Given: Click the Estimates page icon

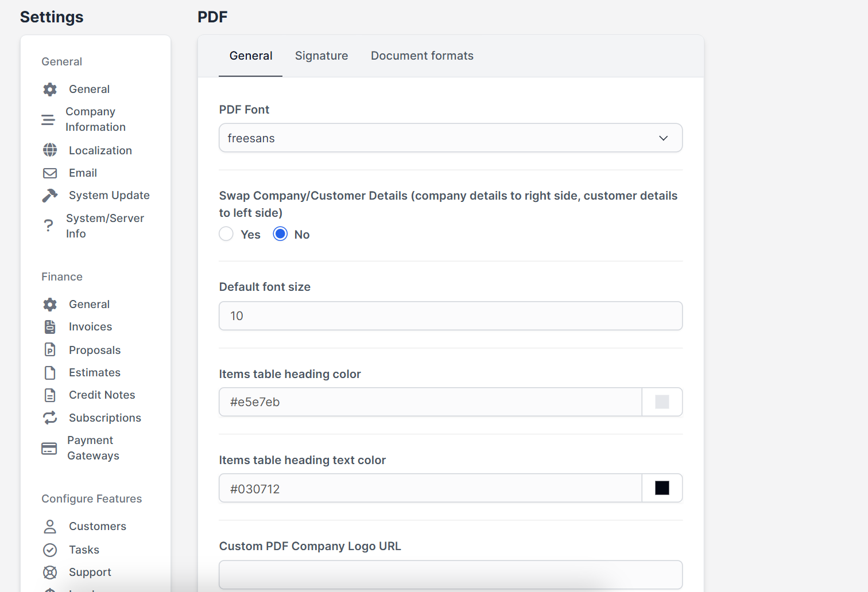Looking at the screenshot, I should pos(50,373).
